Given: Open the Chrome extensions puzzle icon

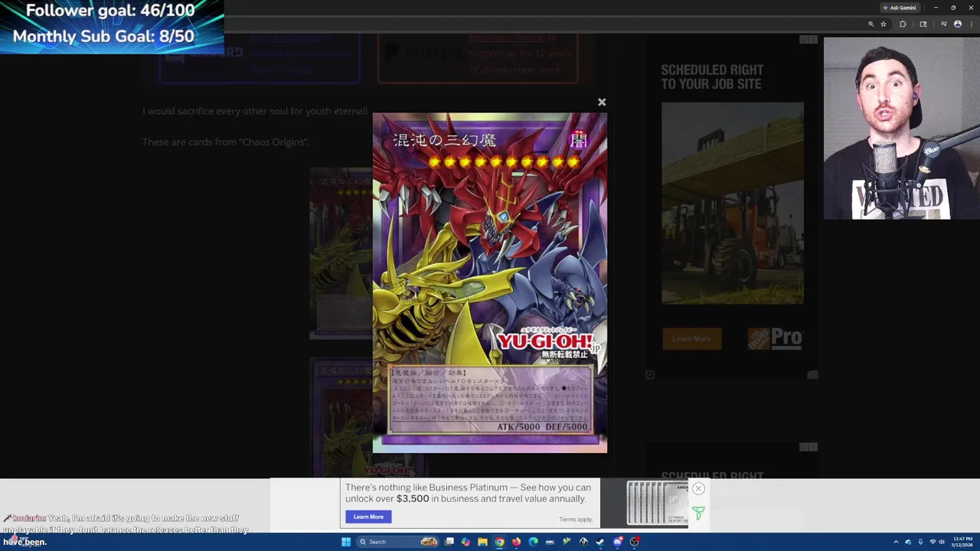Looking at the screenshot, I should (x=903, y=24).
